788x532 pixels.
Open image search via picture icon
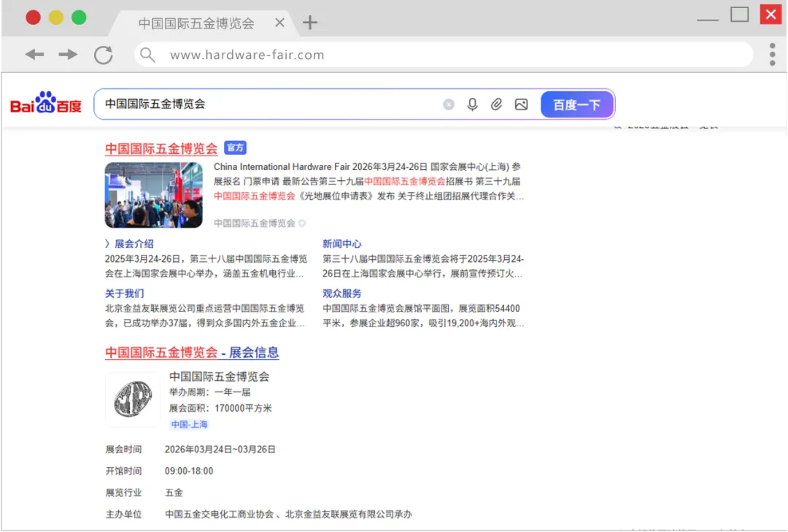coord(521,104)
